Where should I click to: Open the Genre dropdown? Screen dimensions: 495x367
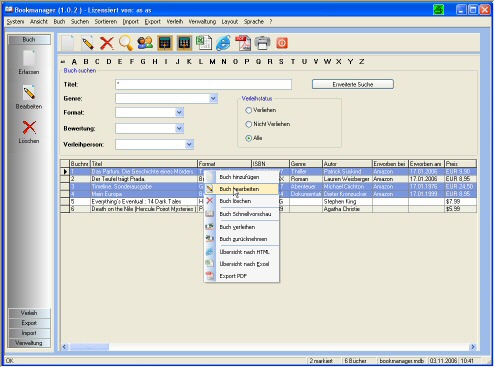pos(213,98)
